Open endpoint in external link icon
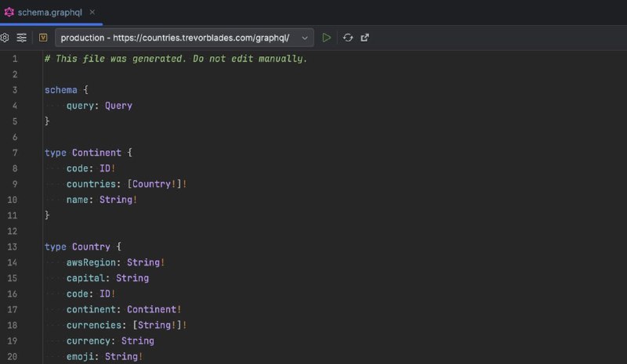Image resolution: width=627 pixels, height=364 pixels. tap(364, 38)
